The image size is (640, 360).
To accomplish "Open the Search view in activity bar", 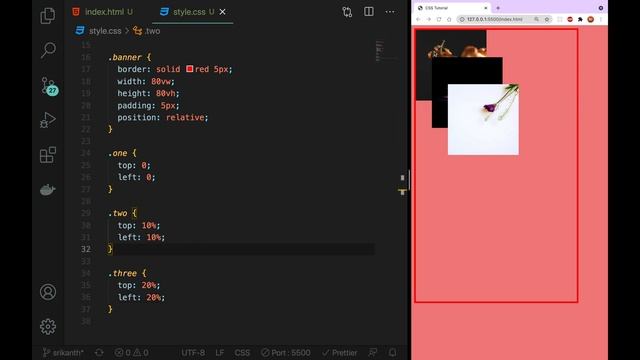I will tap(48, 50).
